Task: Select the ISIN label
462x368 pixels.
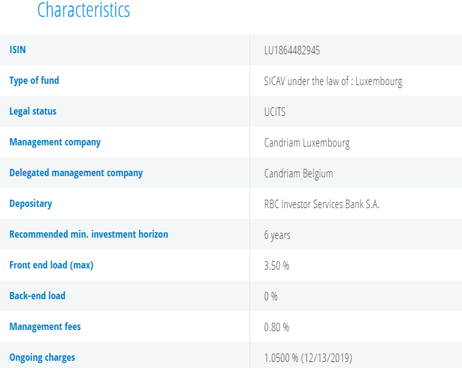Action: click(x=17, y=50)
